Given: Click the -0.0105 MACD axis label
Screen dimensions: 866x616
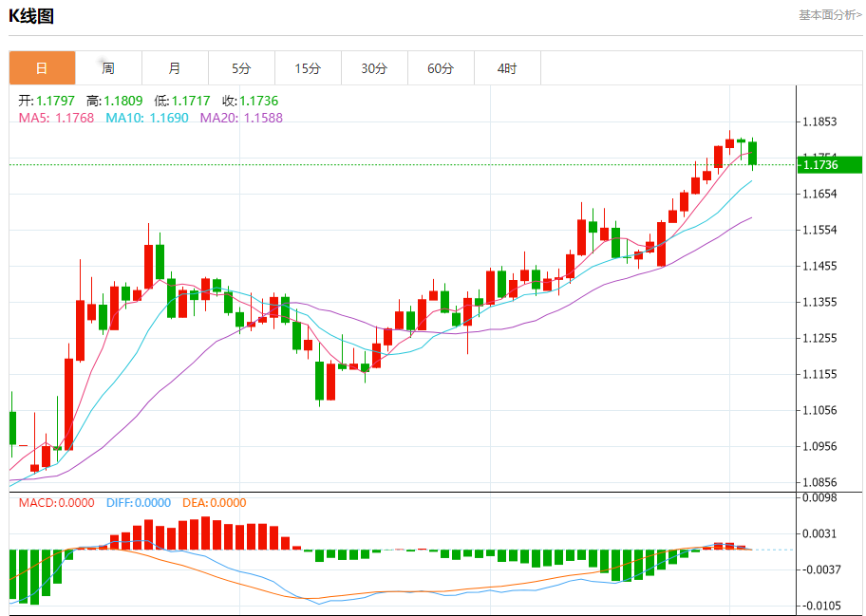Looking at the screenshot, I should coord(821,607).
